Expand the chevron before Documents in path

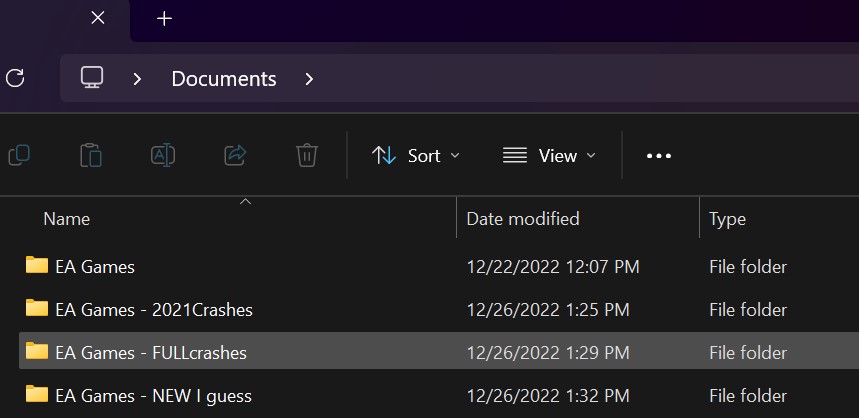coord(138,78)
